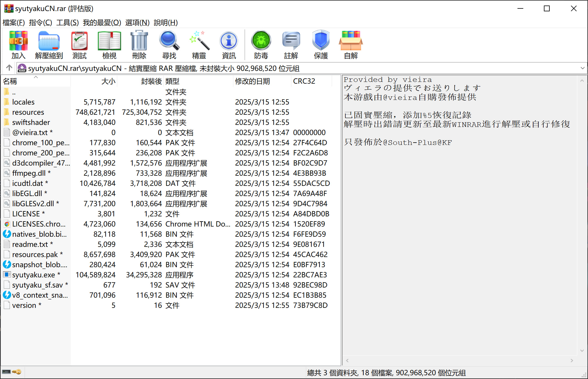
Task: Open the Commands (指令) menu
Action: (40, 23)
